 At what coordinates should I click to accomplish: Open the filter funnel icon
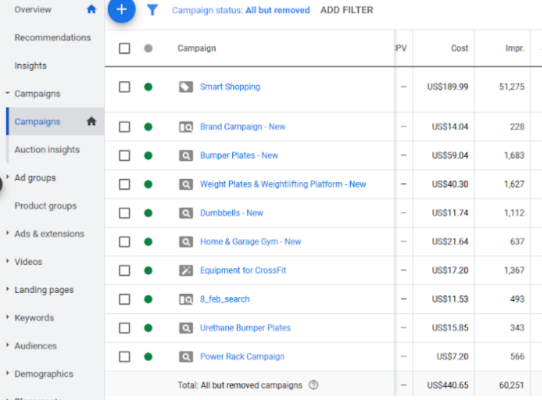click(x=152, y=10)
